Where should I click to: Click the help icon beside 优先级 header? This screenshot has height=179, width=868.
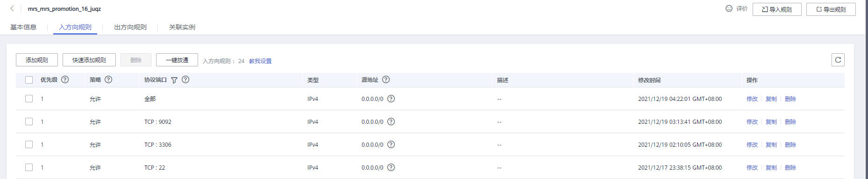[65, 79]
